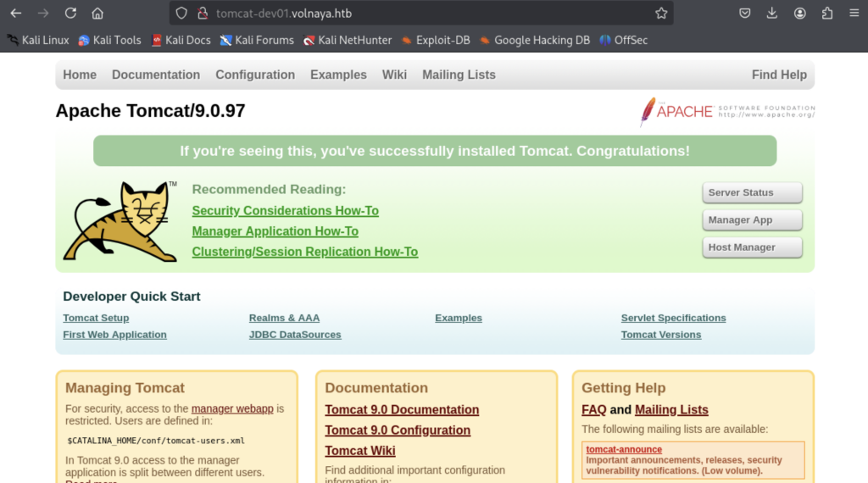Screen dimensions: 868x483
Task: Open Tomcat Versions link
Action: [x=661, y=335]
